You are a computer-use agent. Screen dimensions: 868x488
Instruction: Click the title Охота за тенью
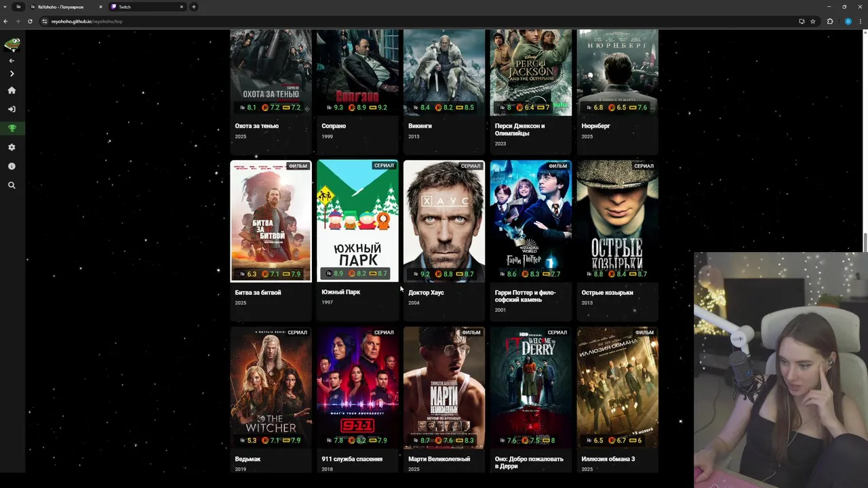(x=257, y=126)
